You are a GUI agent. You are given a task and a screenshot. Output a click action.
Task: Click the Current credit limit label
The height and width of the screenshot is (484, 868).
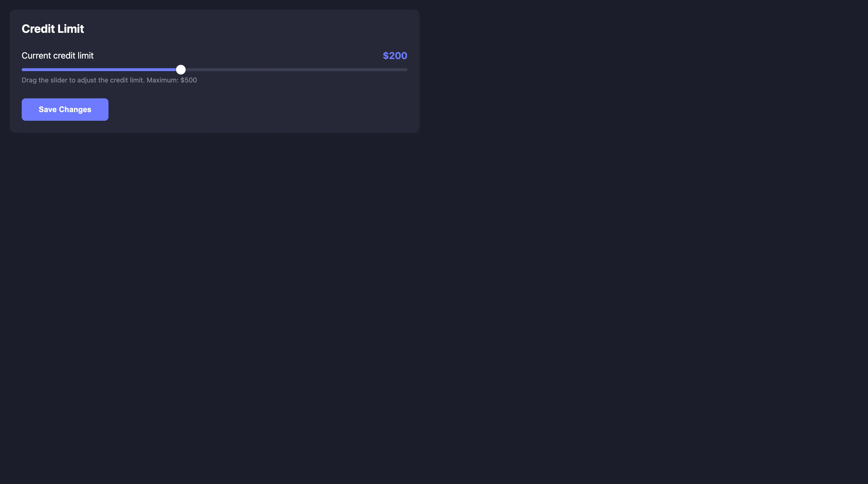click(x=57, y=56)
